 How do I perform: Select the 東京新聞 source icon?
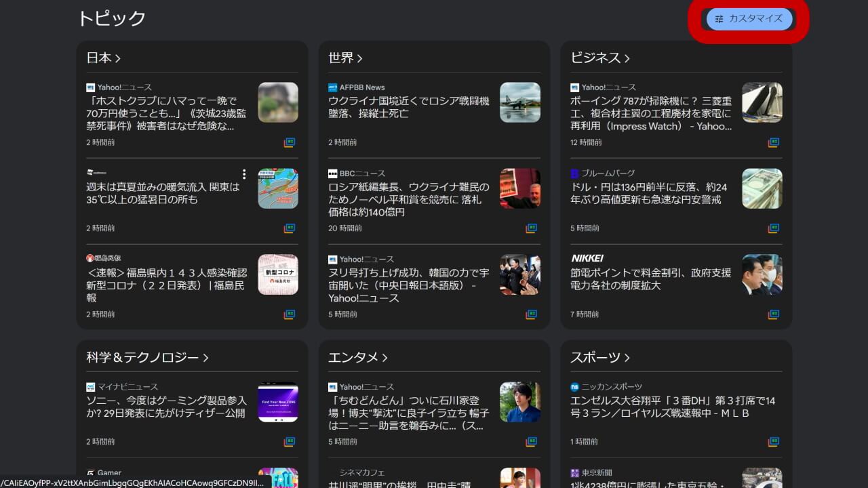[x=574, y=472]
